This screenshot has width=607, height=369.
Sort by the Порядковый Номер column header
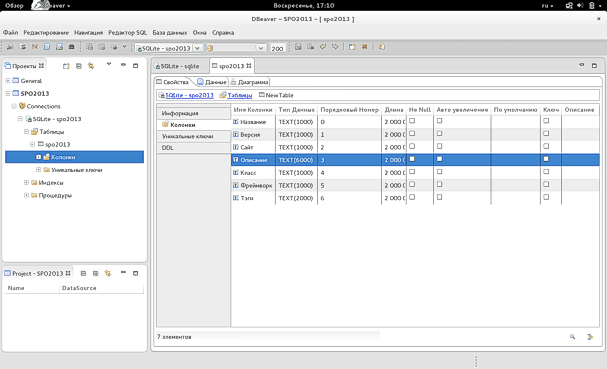349,110
